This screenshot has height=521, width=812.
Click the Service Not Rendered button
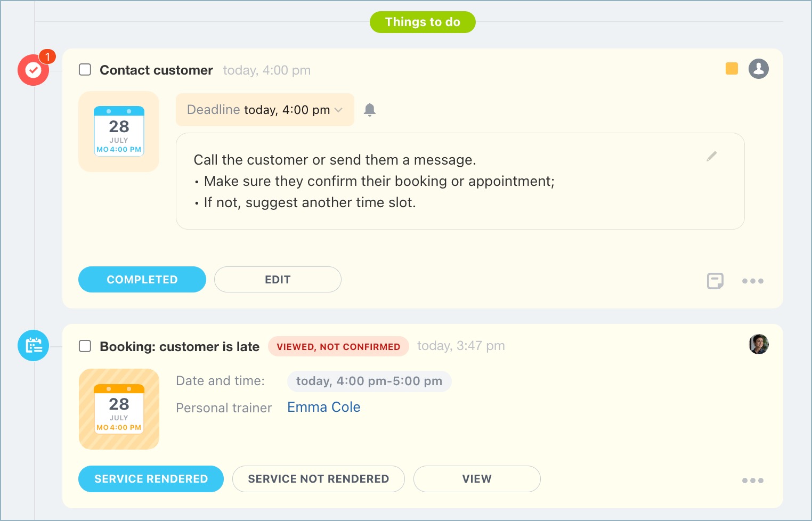(x=318, y=479)
